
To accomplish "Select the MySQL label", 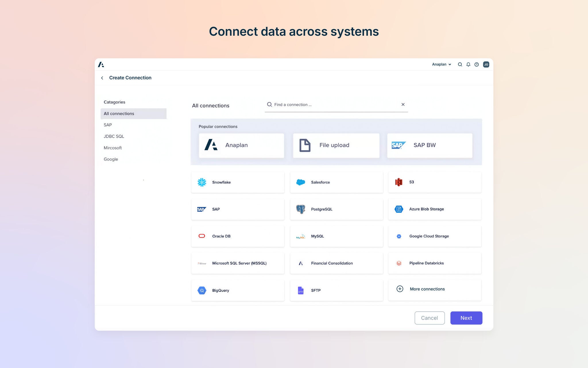I will pyautogui.click(x=318, y=236).
